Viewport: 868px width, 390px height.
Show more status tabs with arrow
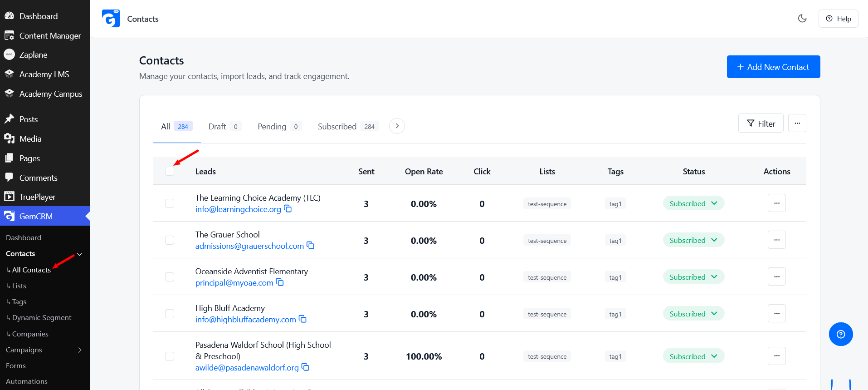coord(397,126)
